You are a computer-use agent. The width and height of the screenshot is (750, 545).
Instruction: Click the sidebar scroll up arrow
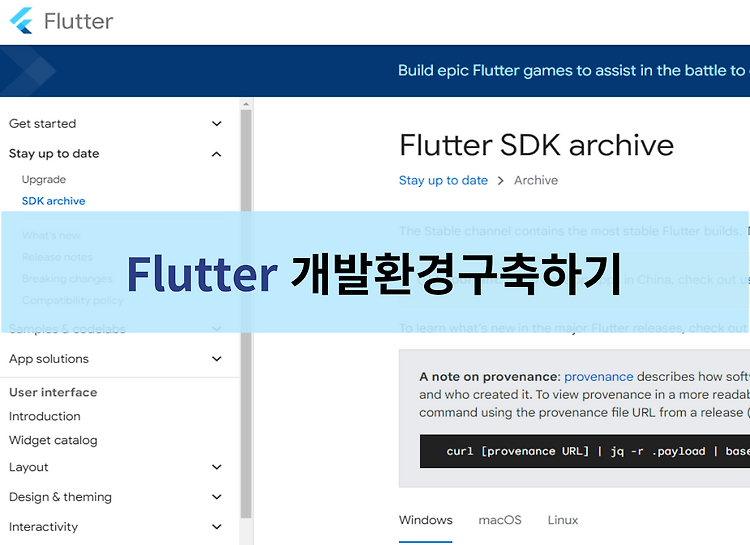pyautogui.click(x=246, y=104)
